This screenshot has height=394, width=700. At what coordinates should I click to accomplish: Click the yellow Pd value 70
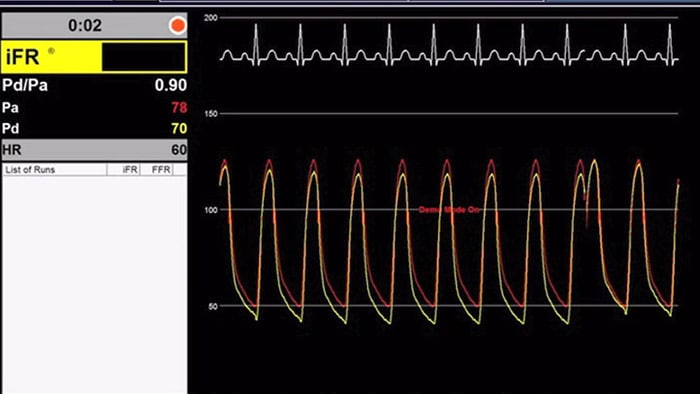click(x=179, y=129)
